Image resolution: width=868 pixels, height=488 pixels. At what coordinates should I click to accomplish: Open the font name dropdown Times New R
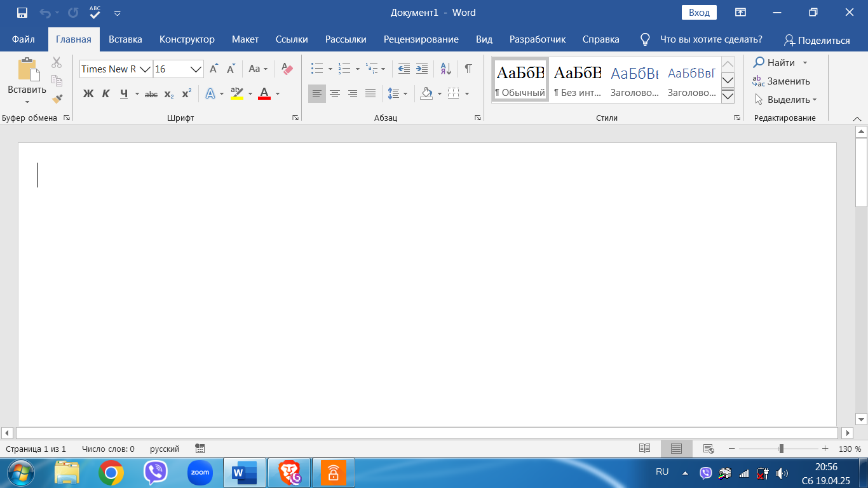click(x=145, y=69)
